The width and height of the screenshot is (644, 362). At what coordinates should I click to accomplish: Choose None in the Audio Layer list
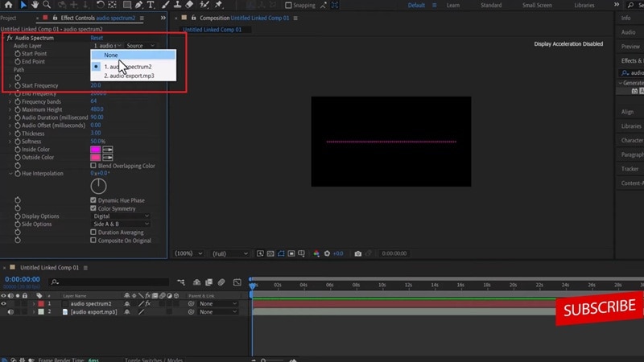point(110,55)
